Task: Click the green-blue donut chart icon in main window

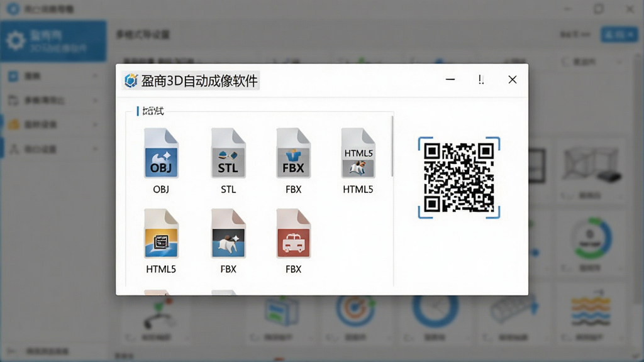Action: (591, 239)
